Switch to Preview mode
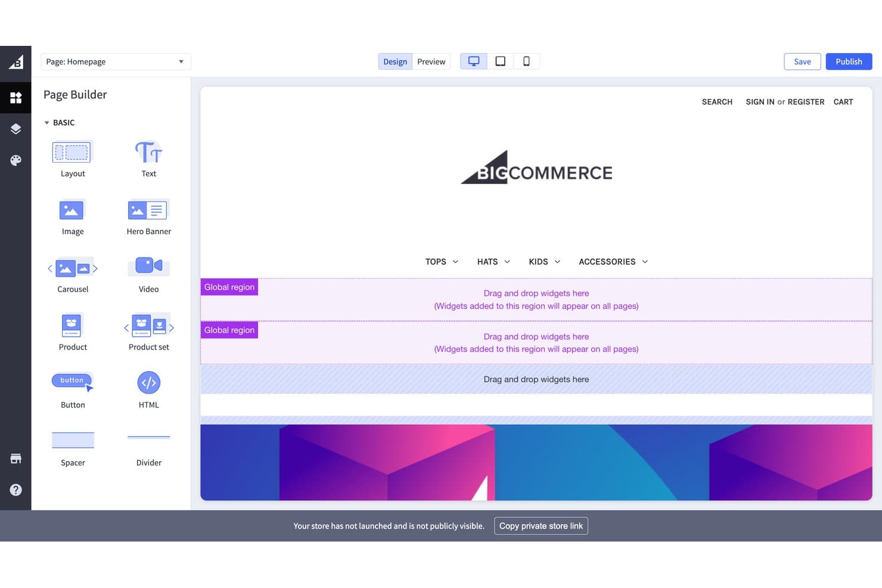The width and height of the screenshot is (882, 588). [x=431, y=61]
